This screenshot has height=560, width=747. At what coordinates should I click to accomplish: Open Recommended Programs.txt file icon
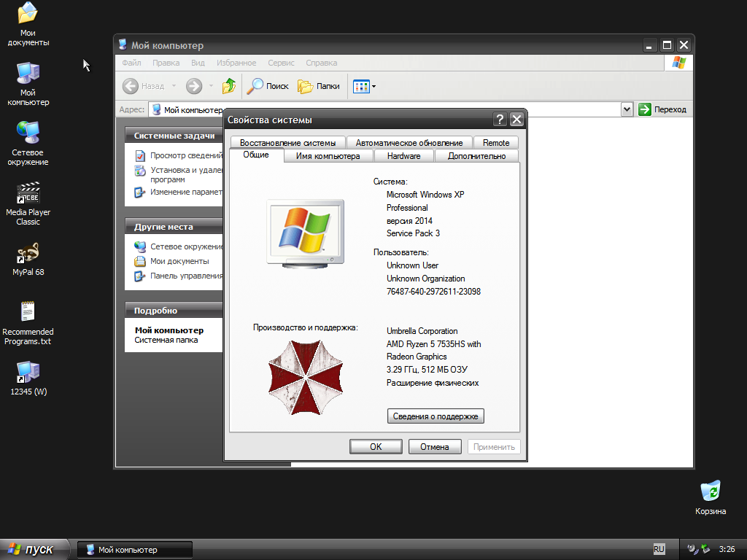28,314
